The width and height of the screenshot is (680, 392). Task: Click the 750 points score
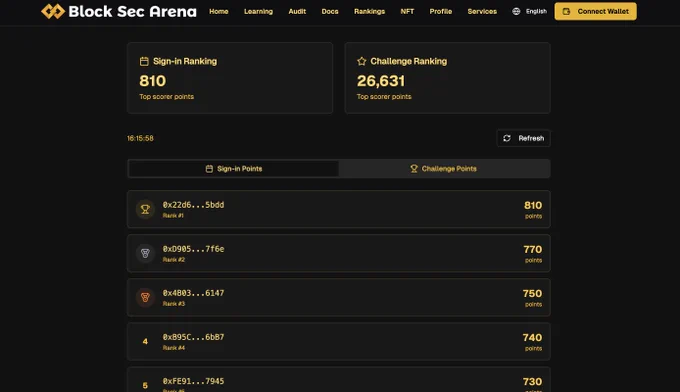(532, 294)
